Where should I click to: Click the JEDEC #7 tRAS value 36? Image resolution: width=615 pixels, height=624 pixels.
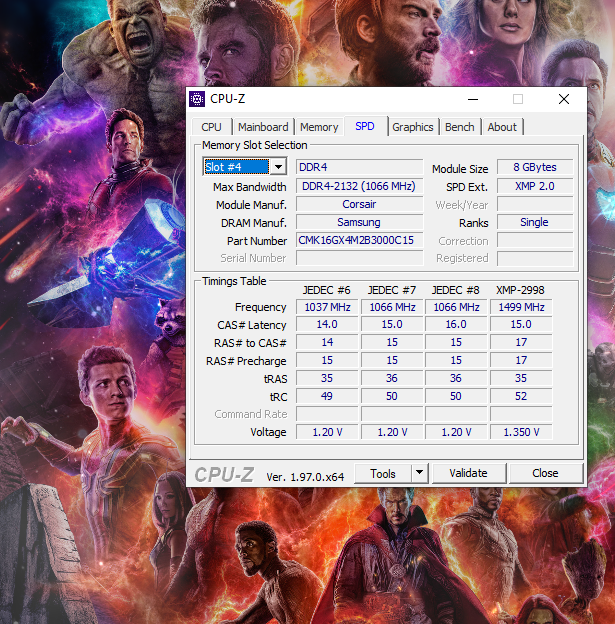pyautogui.click(x=392, y=378)
